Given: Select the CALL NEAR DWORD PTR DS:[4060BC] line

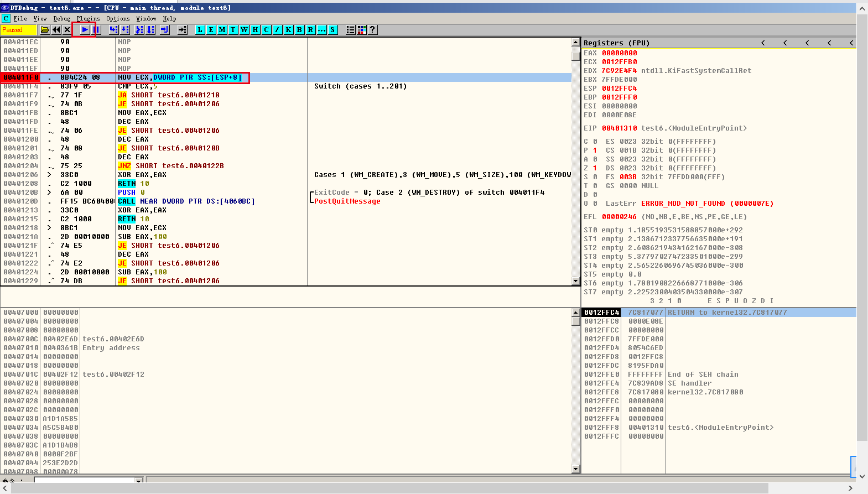Looking at the screenshot, I should pos(186,201).
